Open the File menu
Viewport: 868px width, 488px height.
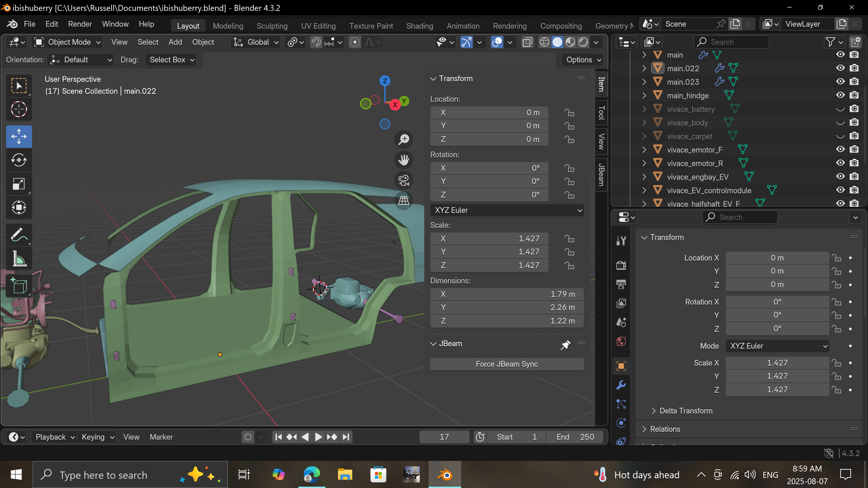coord(29,24)
